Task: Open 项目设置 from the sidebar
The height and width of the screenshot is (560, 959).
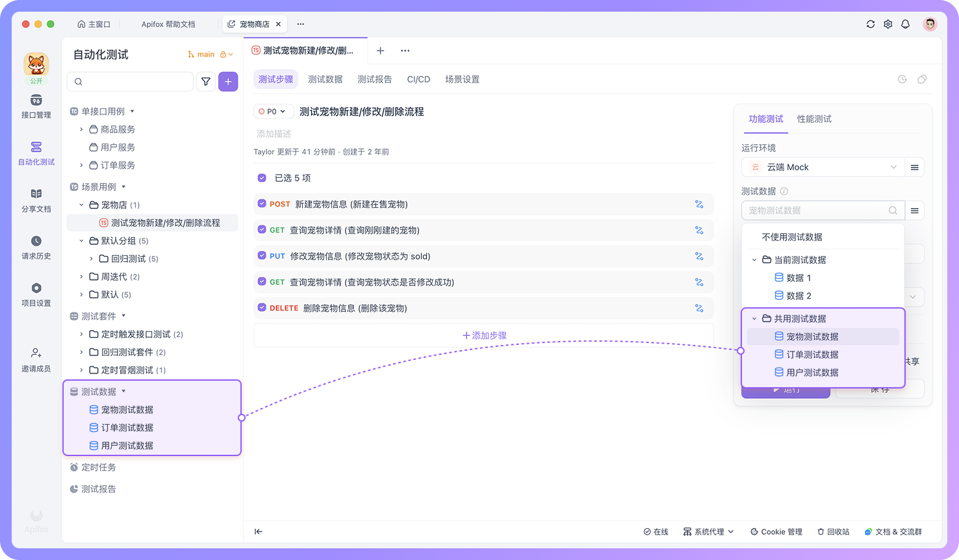Action: coord(36,294)
